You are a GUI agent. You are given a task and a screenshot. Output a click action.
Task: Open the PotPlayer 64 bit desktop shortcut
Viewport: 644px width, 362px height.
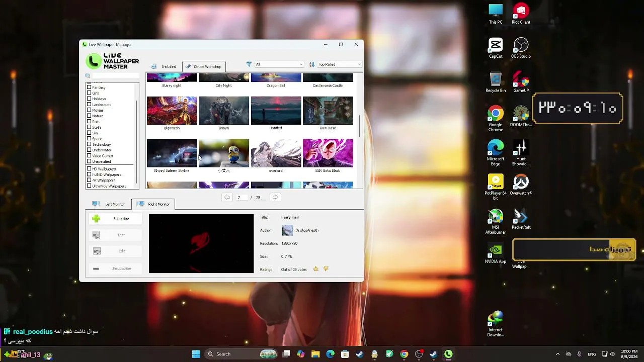496,188
